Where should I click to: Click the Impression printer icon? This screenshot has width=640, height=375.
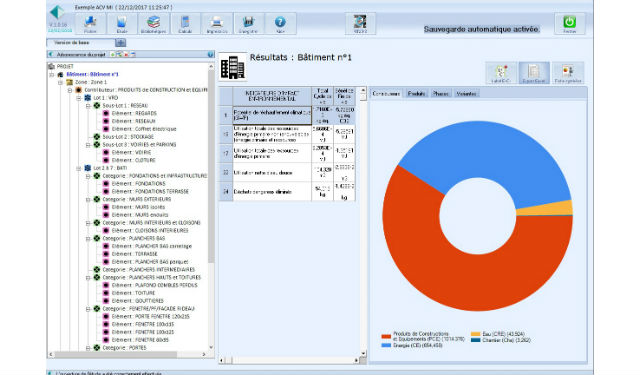(x=217, y=24)
